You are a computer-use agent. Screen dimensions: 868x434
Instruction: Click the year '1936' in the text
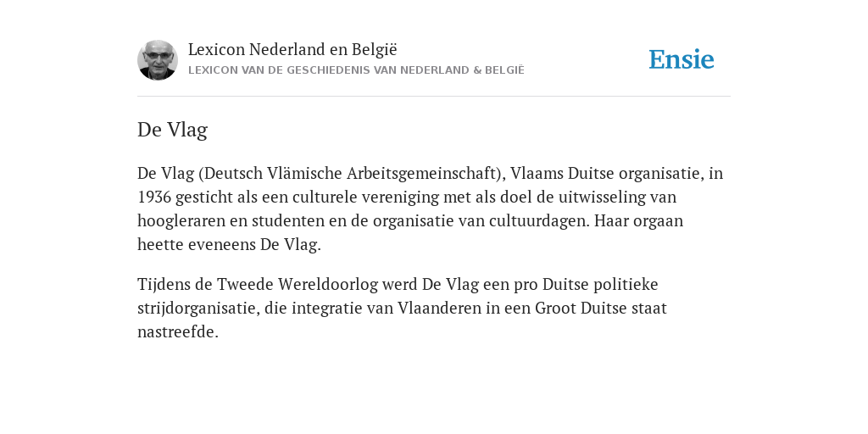154,197
